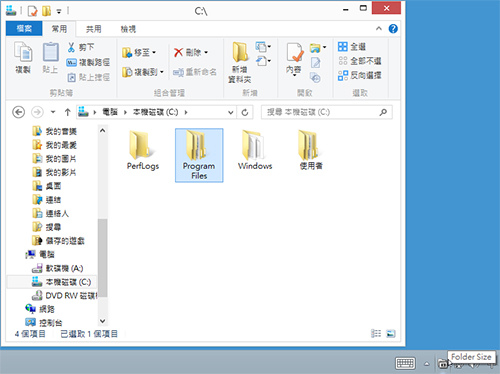The height and width of the screenshot is (374, 500).
Task: Expand the address bar history dropdown
Action: click(x=230, y=112)
